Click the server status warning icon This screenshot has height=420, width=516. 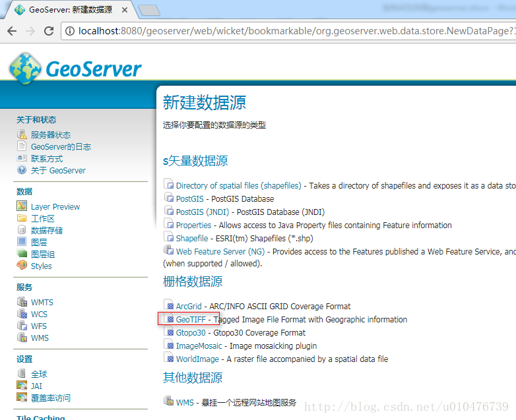22,135
